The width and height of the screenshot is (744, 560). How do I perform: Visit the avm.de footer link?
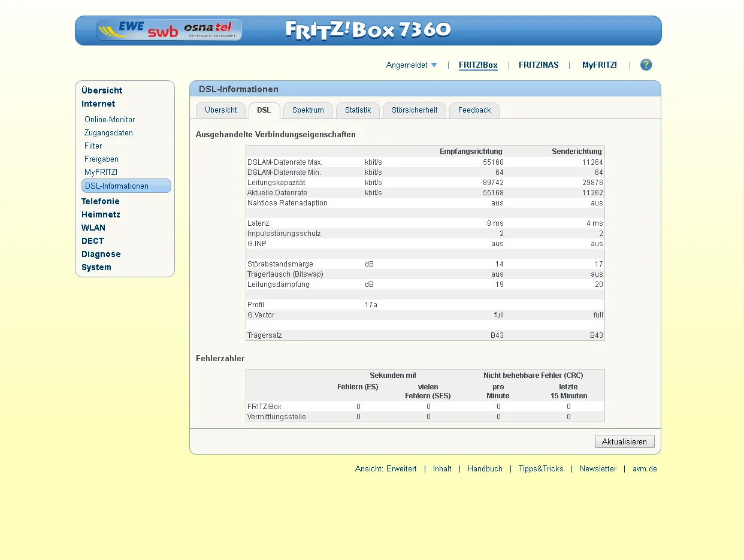click(x=645, y=469)
